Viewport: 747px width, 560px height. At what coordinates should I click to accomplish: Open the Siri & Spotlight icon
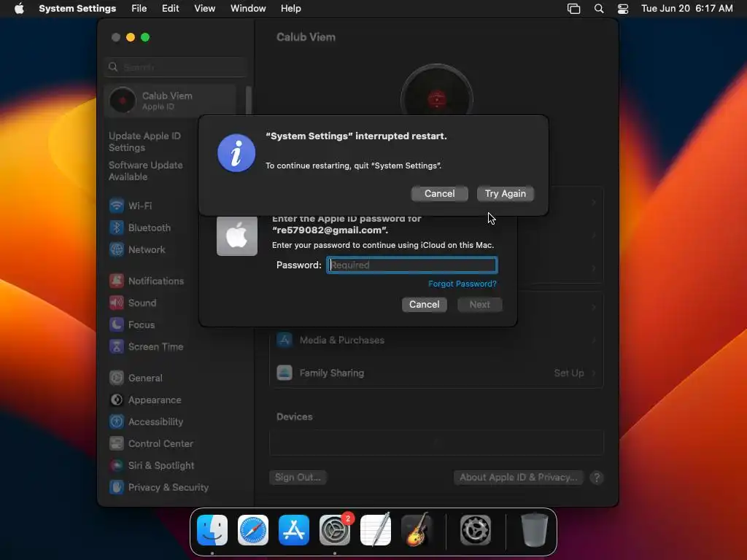point(116,466)
